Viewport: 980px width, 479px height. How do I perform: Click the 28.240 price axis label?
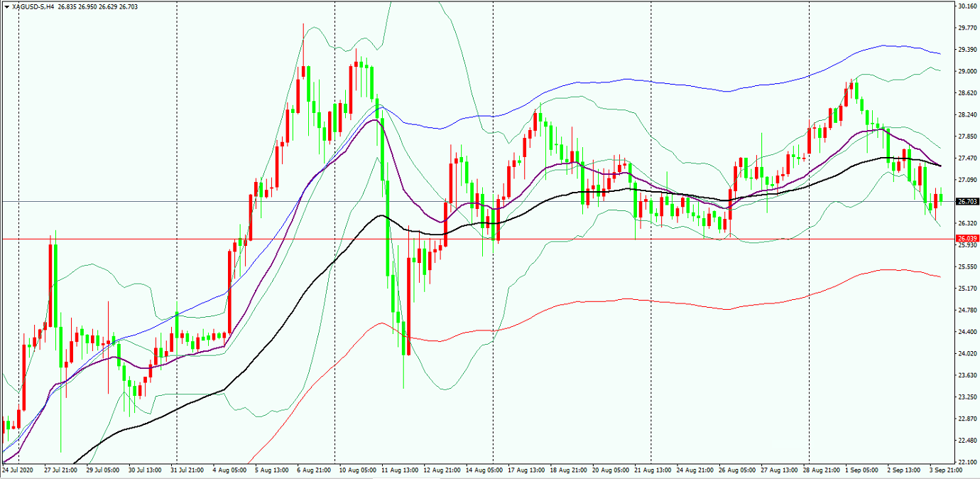(x=967, y=114)
